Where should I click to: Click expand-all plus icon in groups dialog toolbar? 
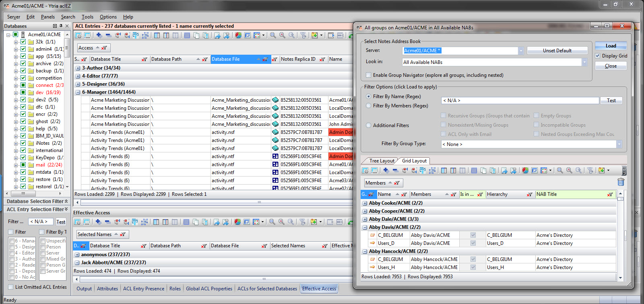386,170
